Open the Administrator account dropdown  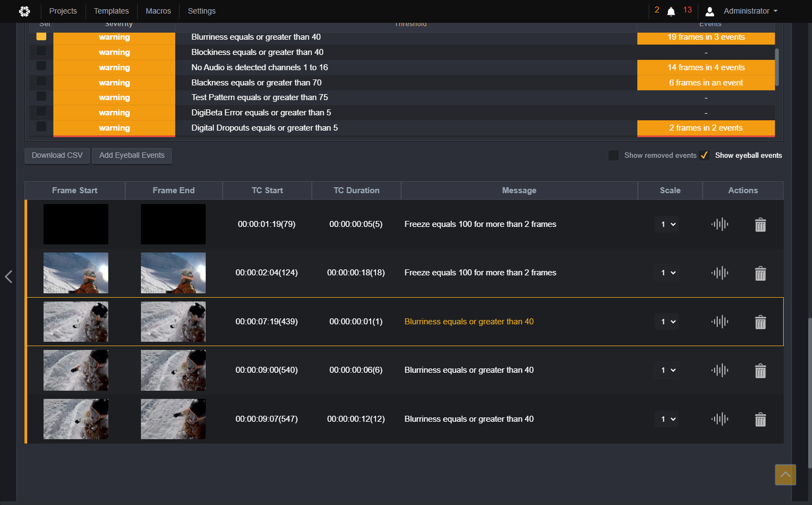point(751,11)
